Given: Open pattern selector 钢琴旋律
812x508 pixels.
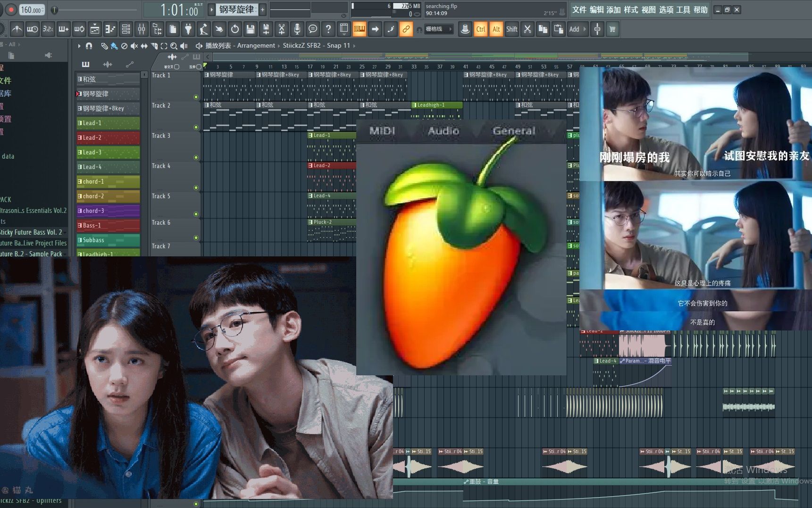Looking at the screenshot, I should pos(236,9).
